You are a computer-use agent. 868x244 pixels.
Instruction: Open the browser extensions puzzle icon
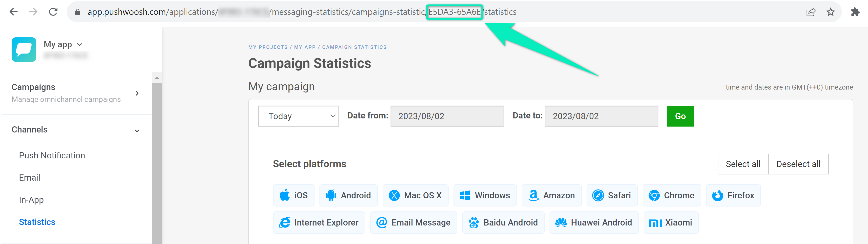click(x=855, y=12)
